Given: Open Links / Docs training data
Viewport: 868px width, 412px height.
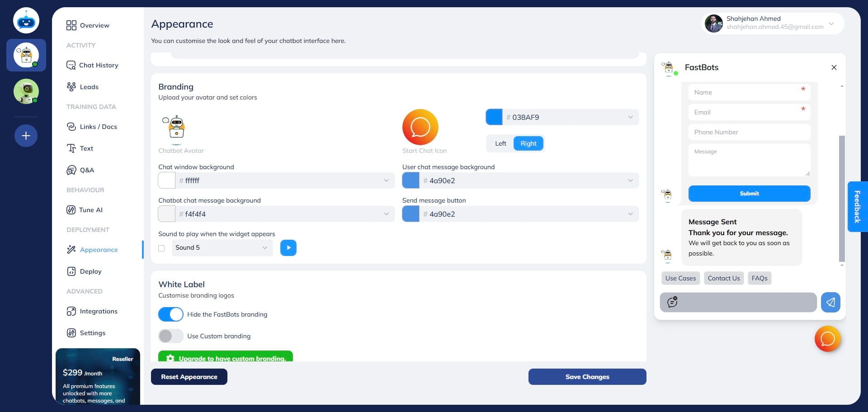Looking at the screenshot, I should (x=98, y=127).
